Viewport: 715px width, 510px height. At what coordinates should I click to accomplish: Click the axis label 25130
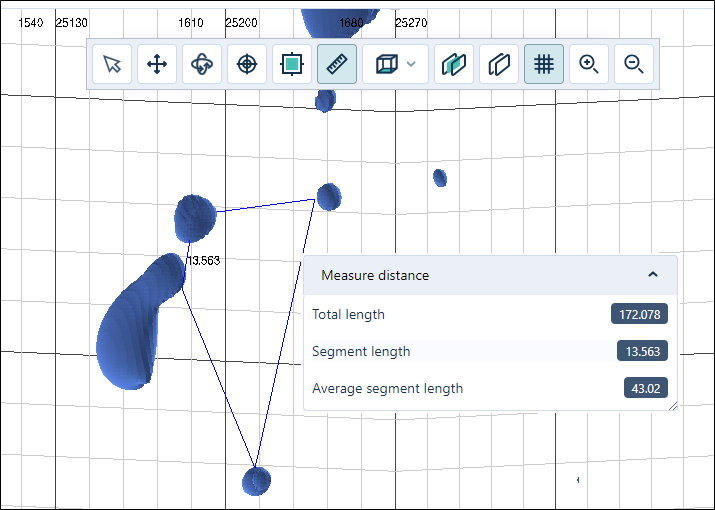(x=71, y=23)
